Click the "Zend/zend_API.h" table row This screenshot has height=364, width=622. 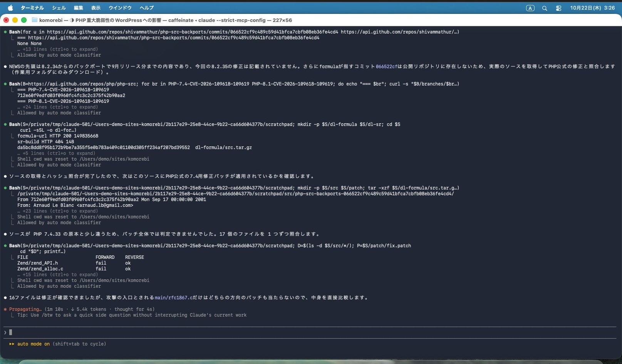(74, 263)
